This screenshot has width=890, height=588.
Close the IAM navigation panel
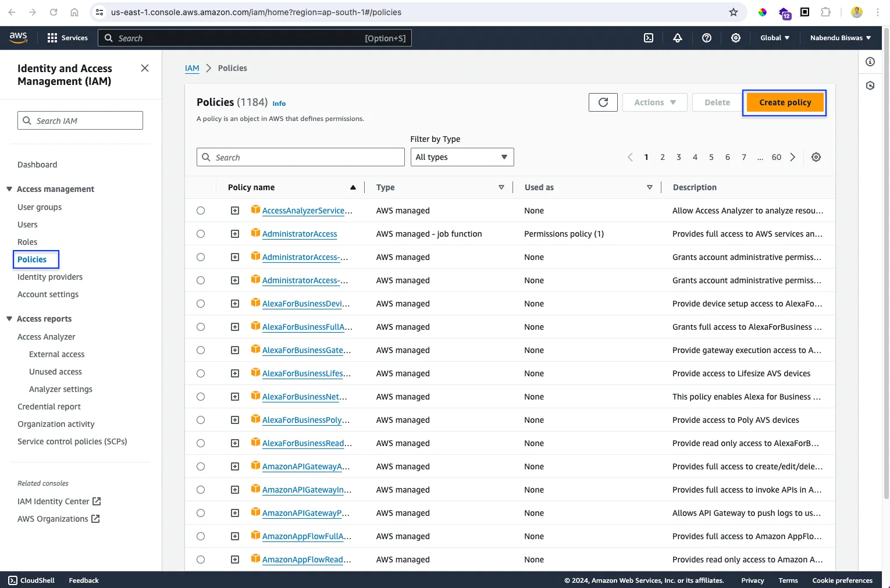tap(145, 68)
